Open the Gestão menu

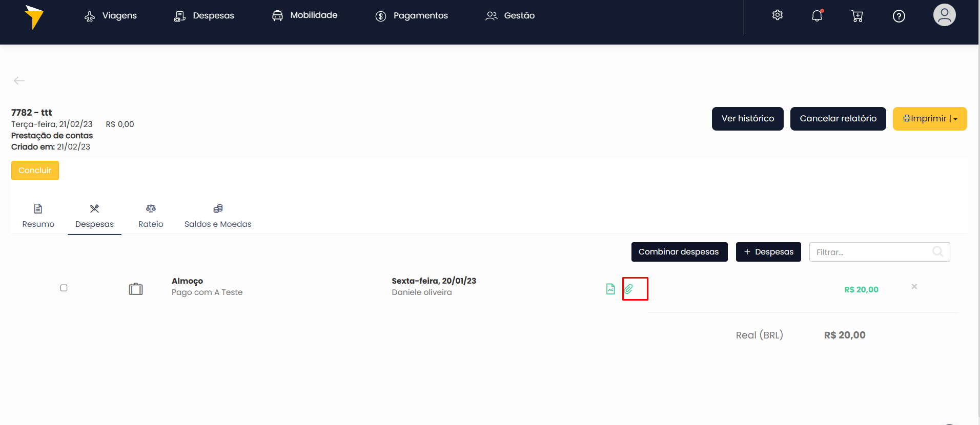(x=510, y=16)
